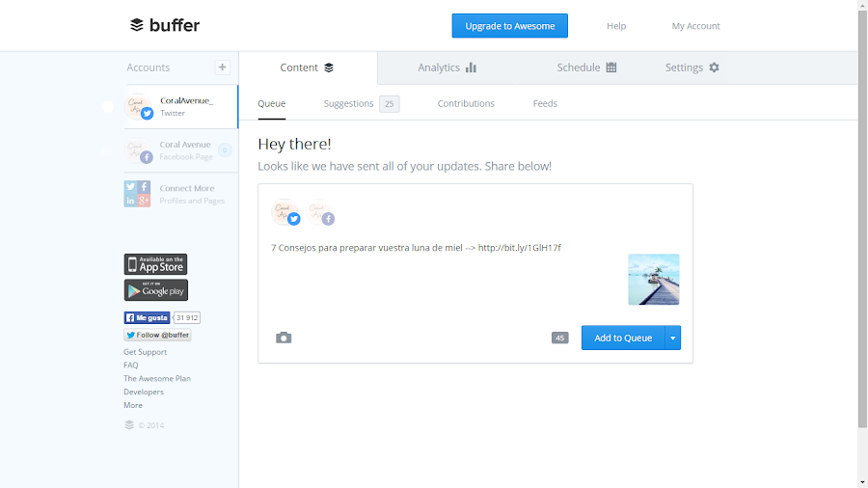This screenshot has width=868, height=488.
Task: Click the 45 character counter badge
Action: [559, 338]
